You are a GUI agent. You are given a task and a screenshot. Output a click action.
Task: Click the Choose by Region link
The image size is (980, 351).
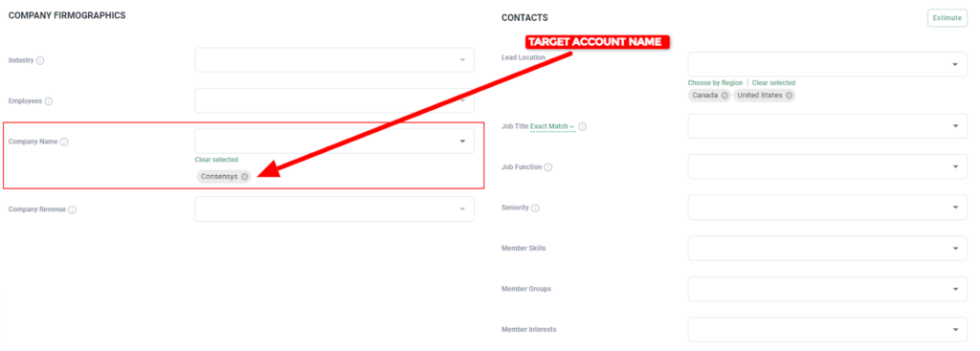click(715, 82)
